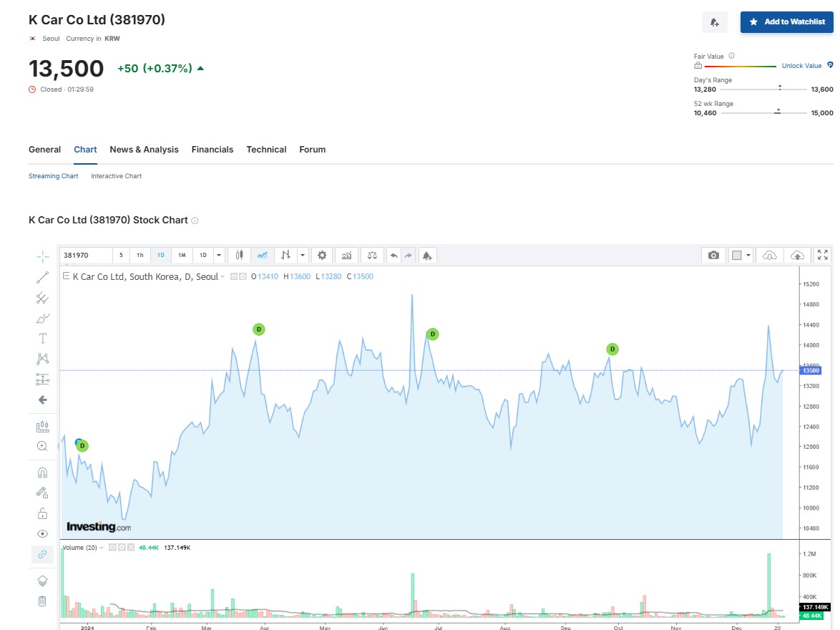Click the compare symbols scales icon
The width and height of the screenshot is (840, 630).
[x=372, y=255]
